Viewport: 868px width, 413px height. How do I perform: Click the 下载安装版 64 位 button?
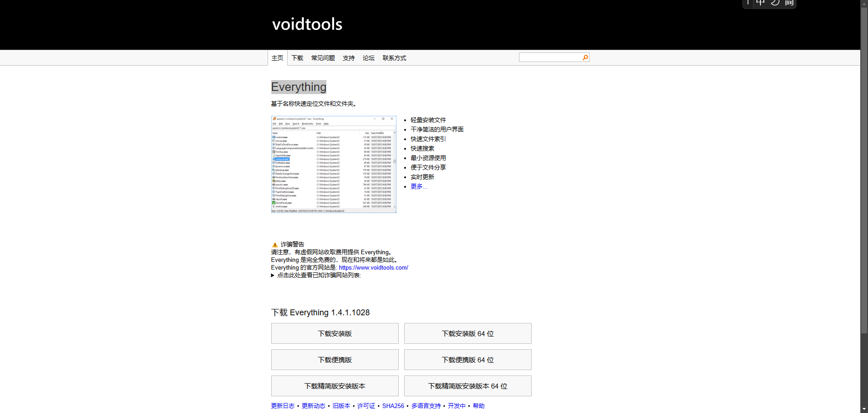[x=467, y=333]
